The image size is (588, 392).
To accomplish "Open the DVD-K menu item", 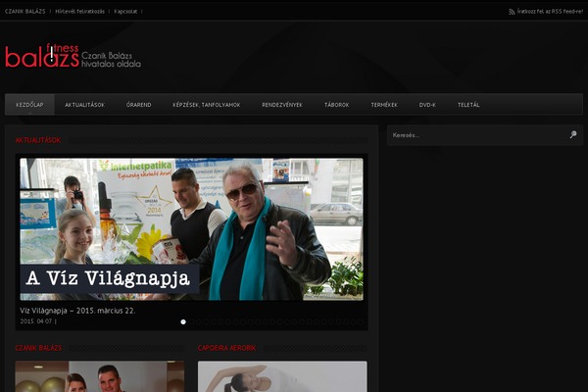I will click(427, 105).
